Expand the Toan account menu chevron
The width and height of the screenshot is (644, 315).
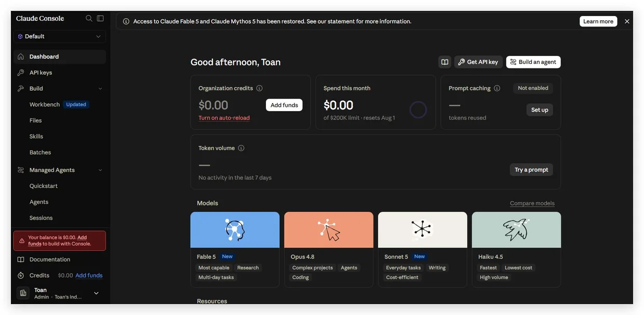coord(96,293)
